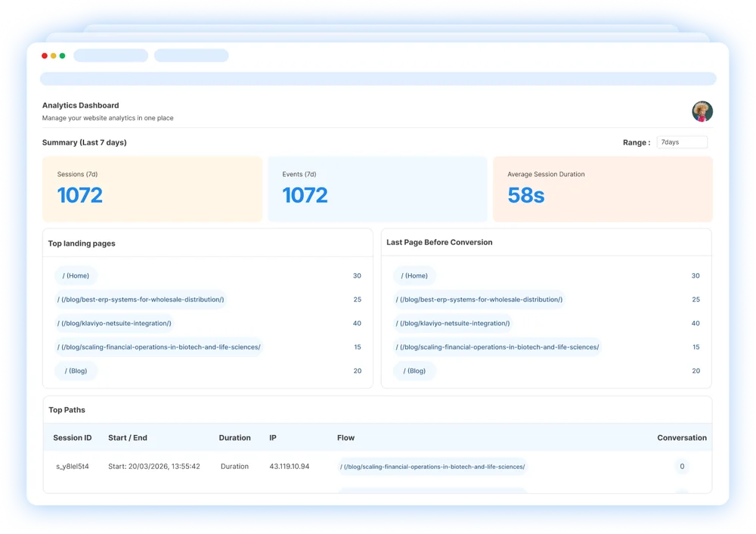Click the 1072 value under Sessions (7d)
Viewport: 756px width, 534px height.
click(x=80, y=195)
